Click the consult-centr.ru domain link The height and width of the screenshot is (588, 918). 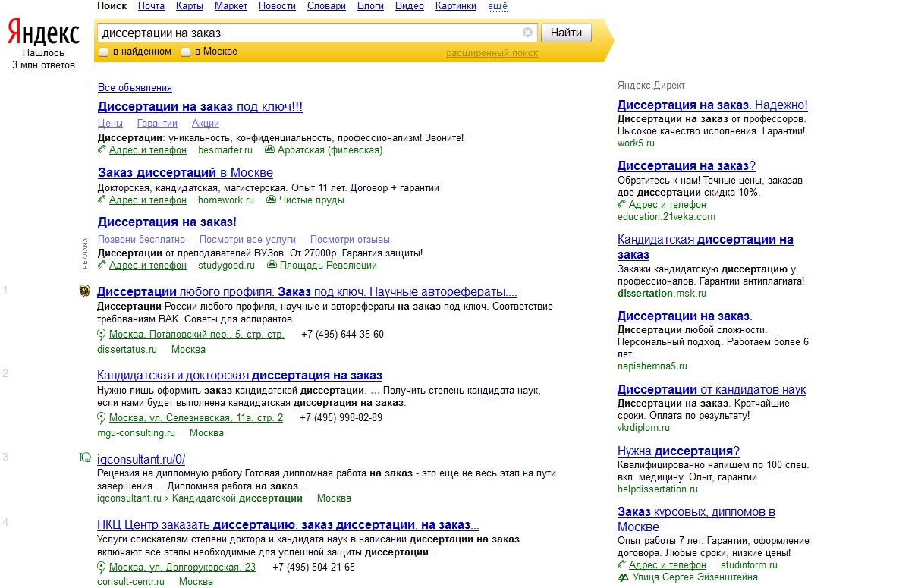click(x=130, y=582)
